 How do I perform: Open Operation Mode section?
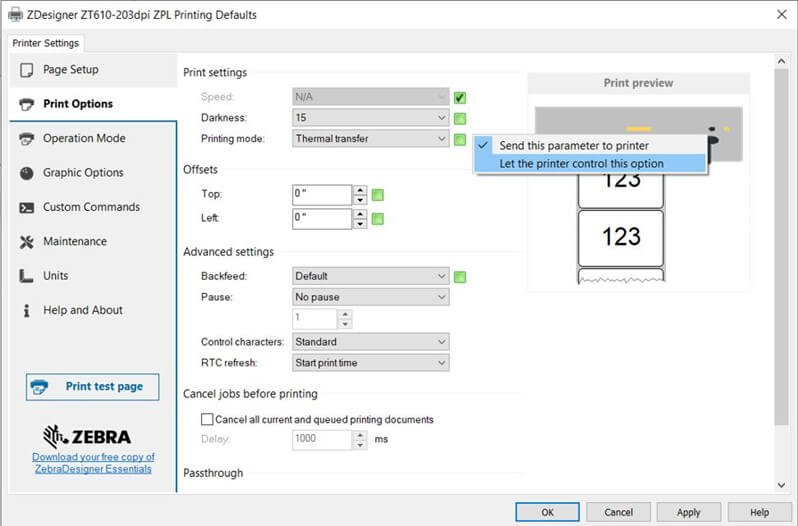[93, 138]
